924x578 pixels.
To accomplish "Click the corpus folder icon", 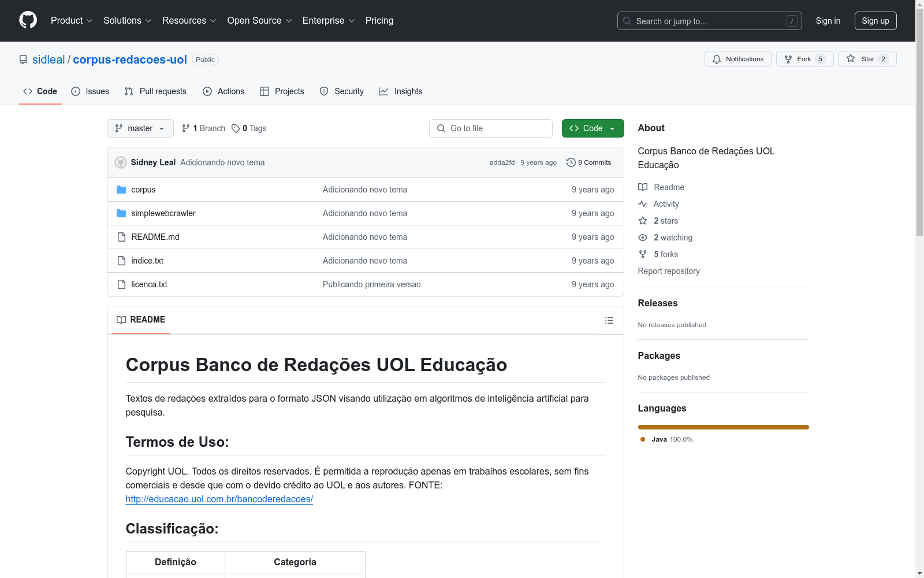I will tap(121, 190).
